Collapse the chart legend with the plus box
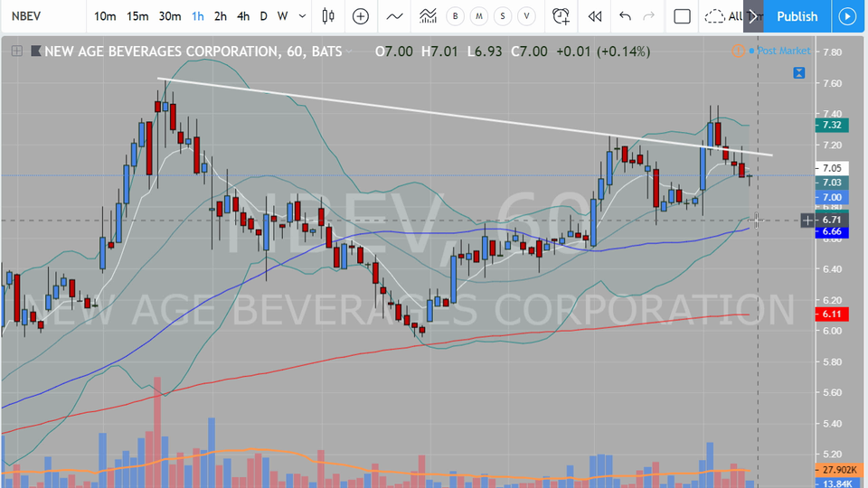 coord(17,52)
